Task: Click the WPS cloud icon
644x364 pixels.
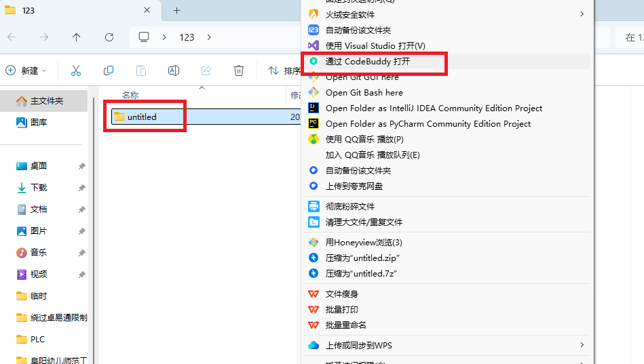Action: 314,345
